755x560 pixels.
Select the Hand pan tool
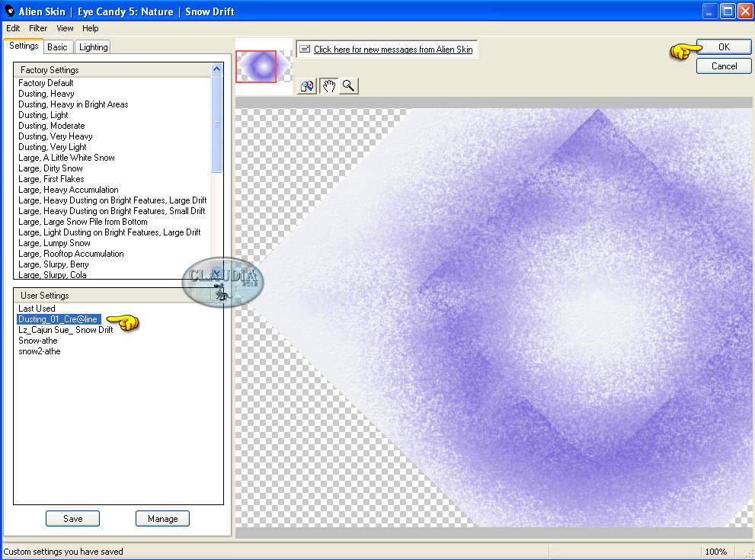pyautogui.click(x=328, y=86)
